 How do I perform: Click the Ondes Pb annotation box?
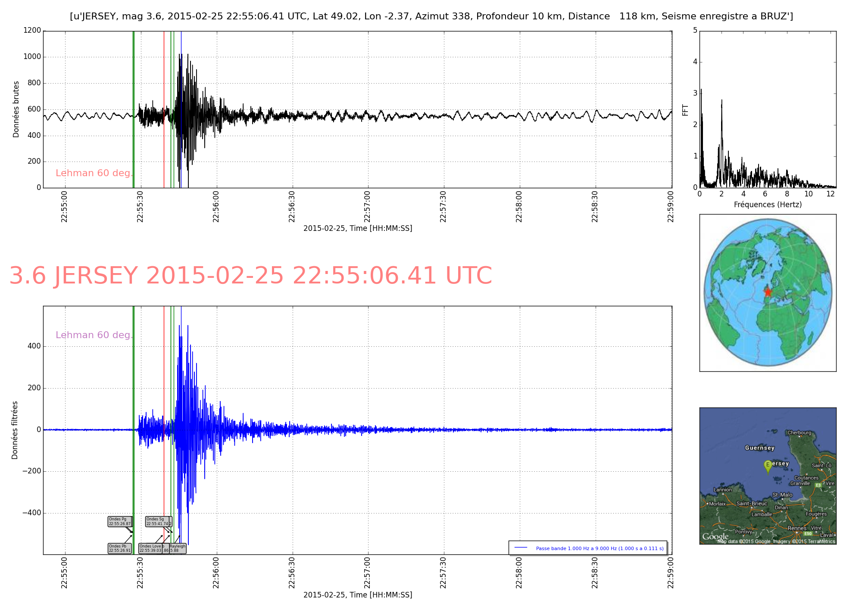point(120,548)
